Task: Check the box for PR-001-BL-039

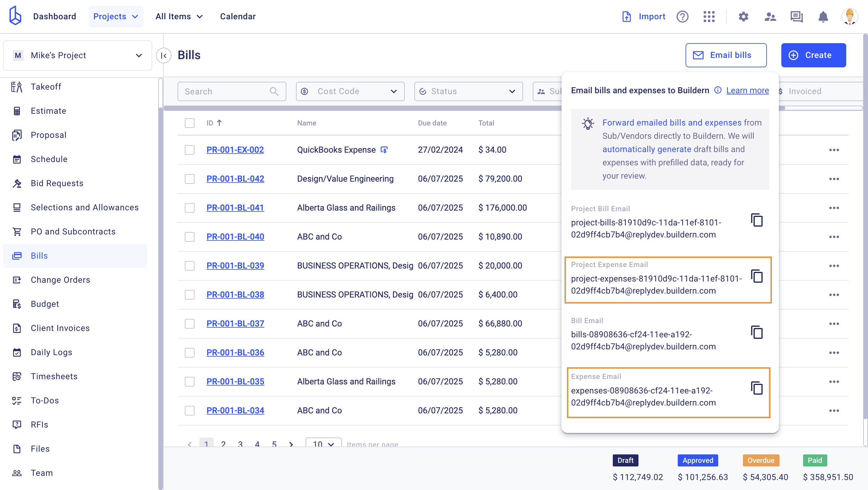Action: (190, 266)
